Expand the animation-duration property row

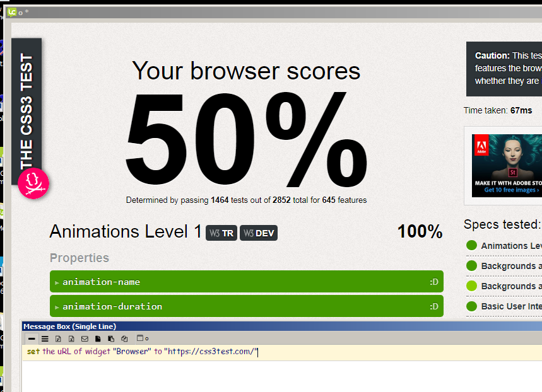247,306
